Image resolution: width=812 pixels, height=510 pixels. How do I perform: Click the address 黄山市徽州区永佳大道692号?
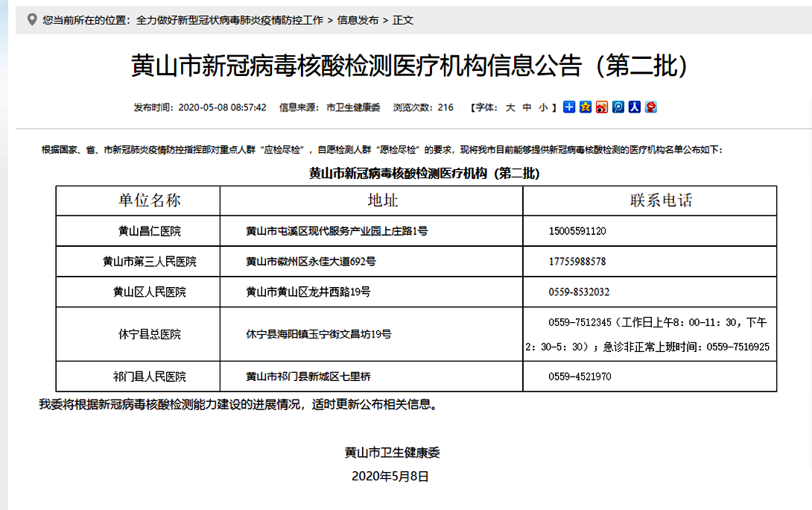click(x=311, y=262)
